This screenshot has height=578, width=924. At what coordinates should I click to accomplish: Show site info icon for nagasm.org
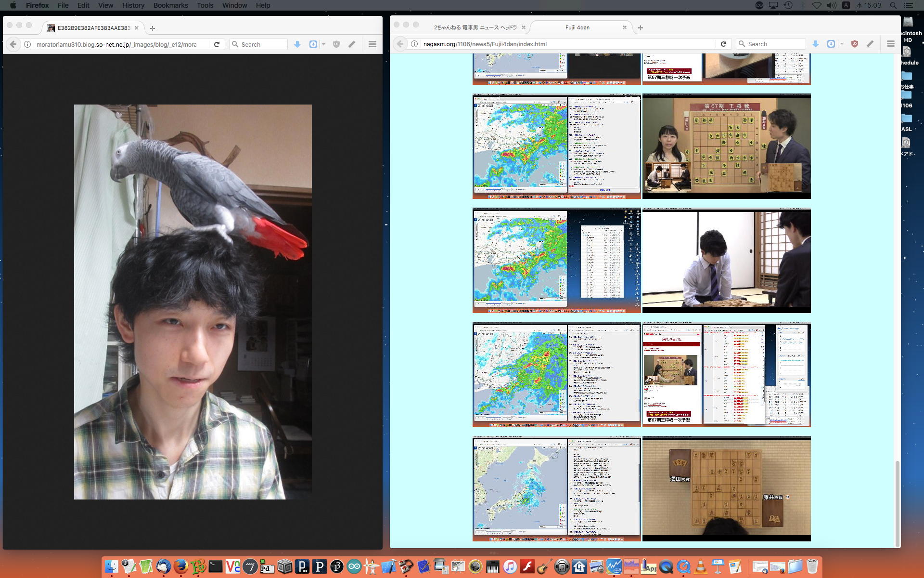(414, 44)
